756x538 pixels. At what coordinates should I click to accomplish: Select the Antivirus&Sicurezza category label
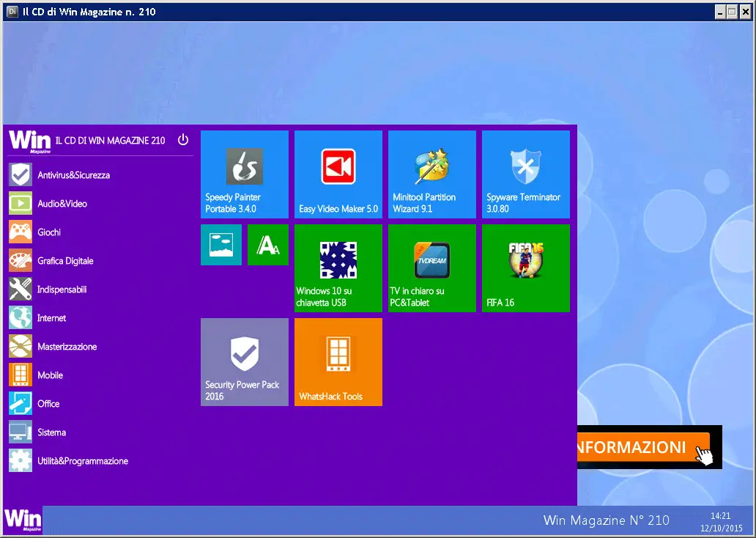click(74, 175)
